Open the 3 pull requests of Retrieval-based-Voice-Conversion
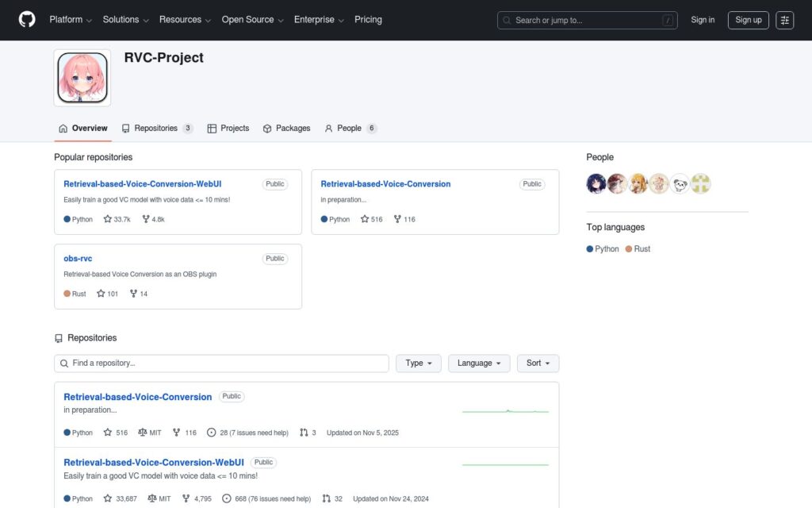Image resolution: width=812 pixels, height=508 pixels. [x=308, y=433]
